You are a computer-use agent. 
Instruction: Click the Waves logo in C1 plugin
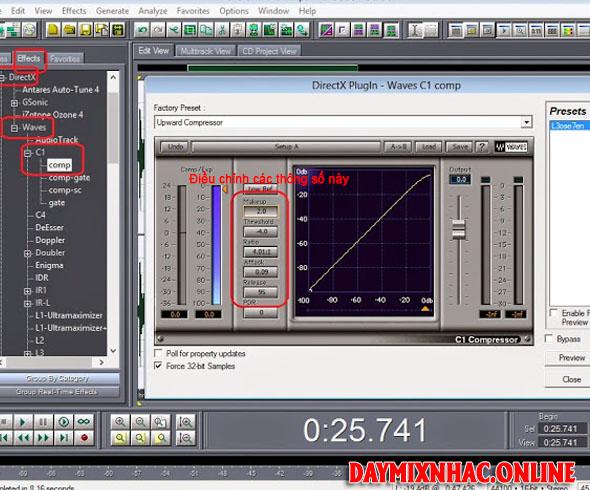[511, 147]
